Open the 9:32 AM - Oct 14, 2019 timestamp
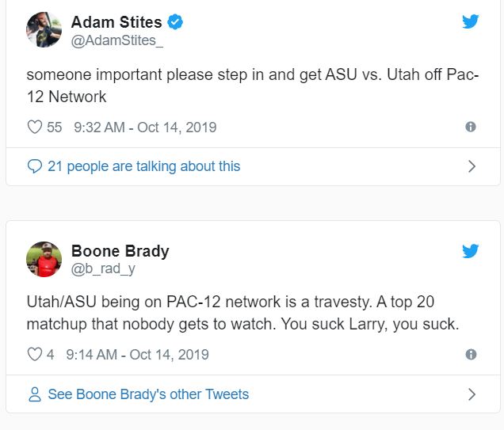 [x=145, y=127]
